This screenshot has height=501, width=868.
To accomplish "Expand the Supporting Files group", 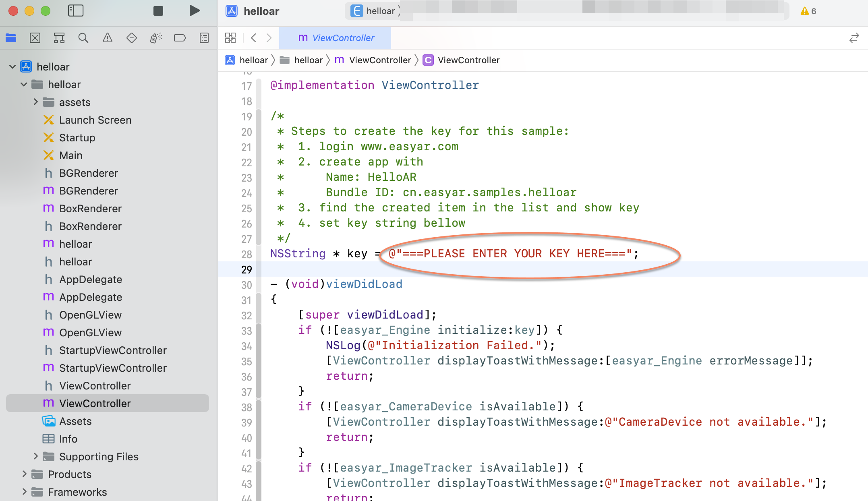I will point(36,456).
